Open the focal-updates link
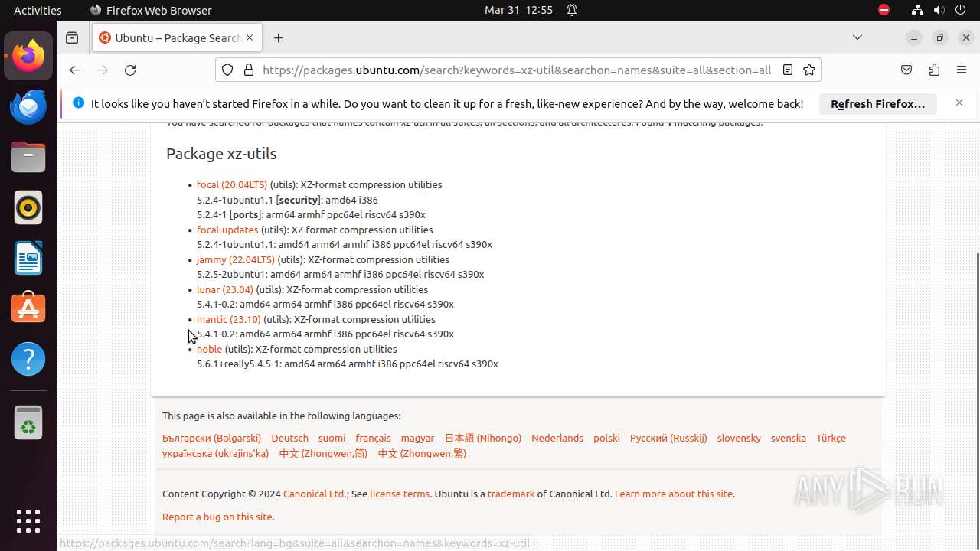 coord(227,230)
